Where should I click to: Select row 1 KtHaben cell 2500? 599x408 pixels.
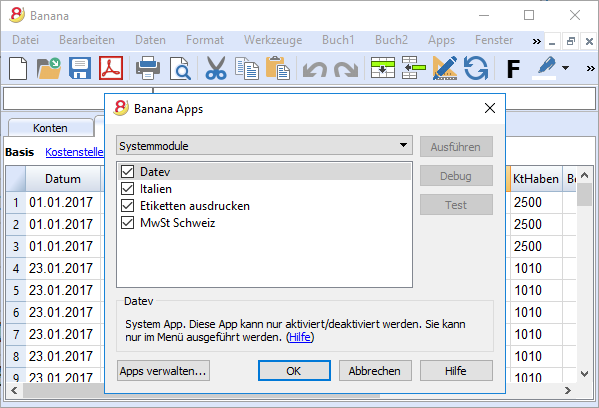pos(536,202)
